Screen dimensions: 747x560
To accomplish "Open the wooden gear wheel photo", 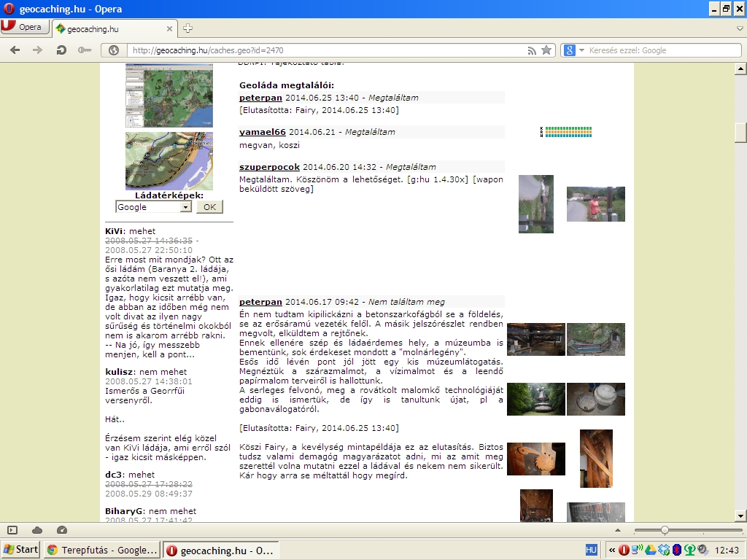I will click(x=536, y=459).
